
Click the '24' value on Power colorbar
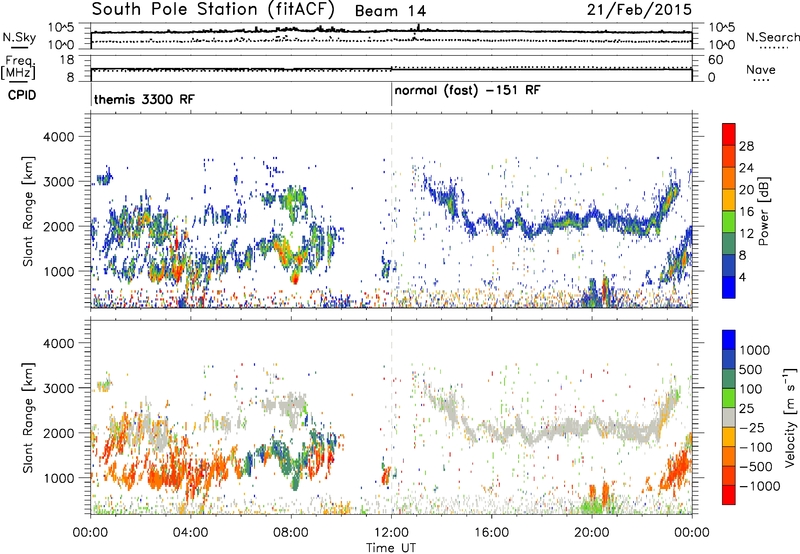[746, 168]
